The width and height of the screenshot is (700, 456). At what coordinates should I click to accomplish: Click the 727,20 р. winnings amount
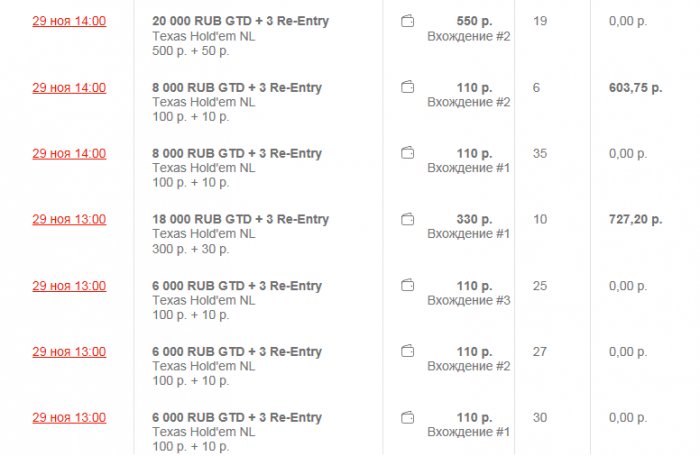(634, 219)
